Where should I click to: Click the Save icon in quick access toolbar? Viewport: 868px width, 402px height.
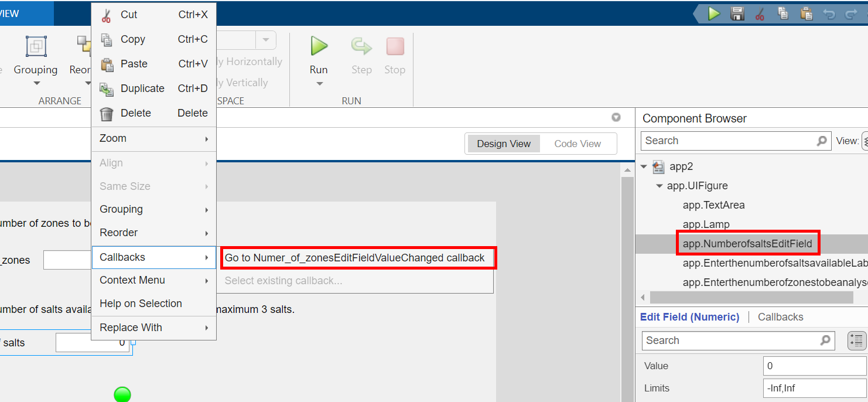[x=737, y=13]
